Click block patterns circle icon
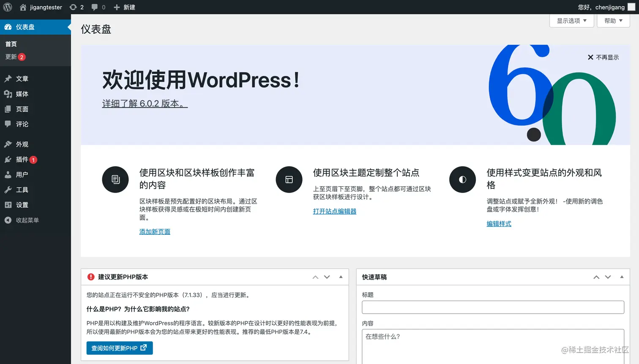Screen dimensions: 639x364 click(115, 179)
